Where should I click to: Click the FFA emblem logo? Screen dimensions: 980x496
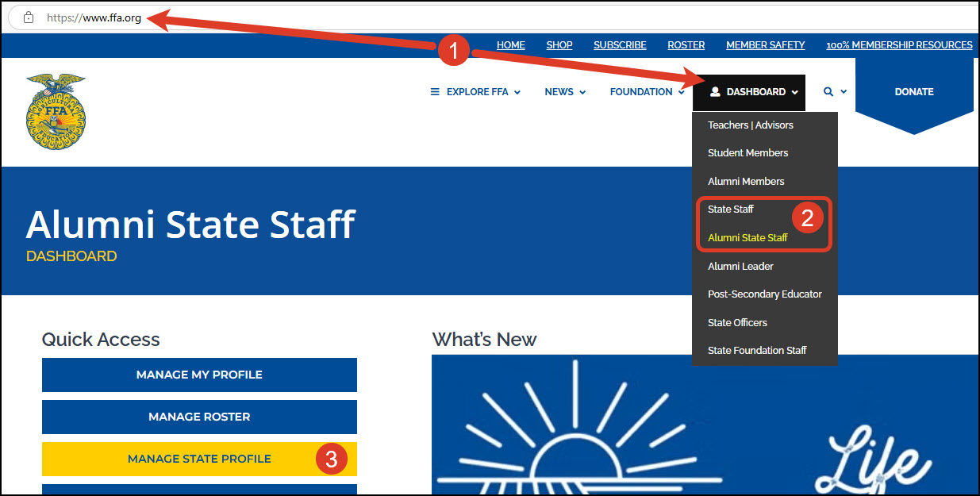tap(56, 113)
